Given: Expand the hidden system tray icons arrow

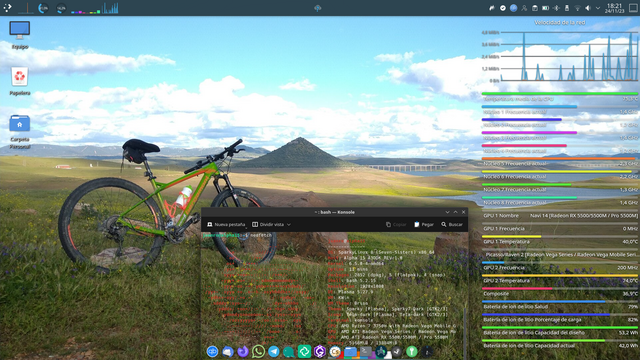Looking at the screenshot, I should pos(598,8).
